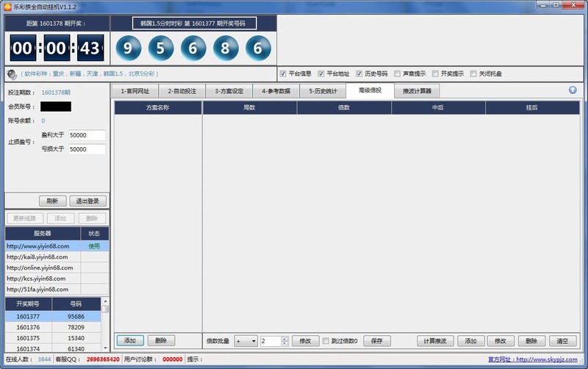Open the 推波计算器 tab
Screen dimensions: 588x369
point(417,91)
